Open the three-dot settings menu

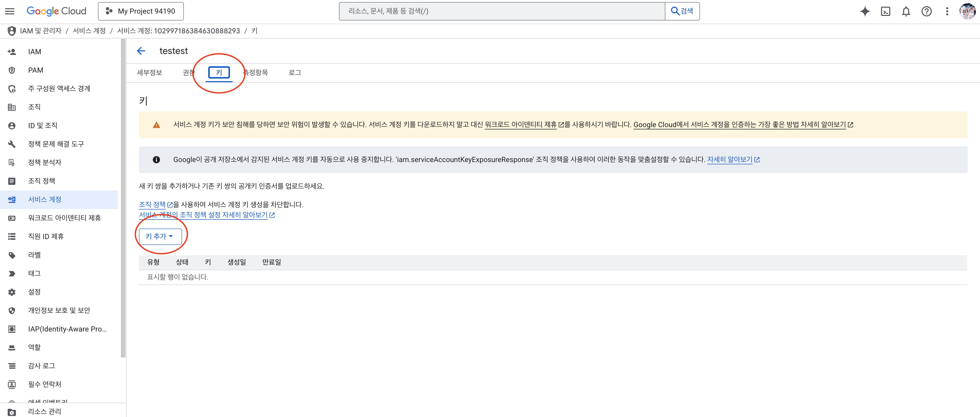pos(947,11)
